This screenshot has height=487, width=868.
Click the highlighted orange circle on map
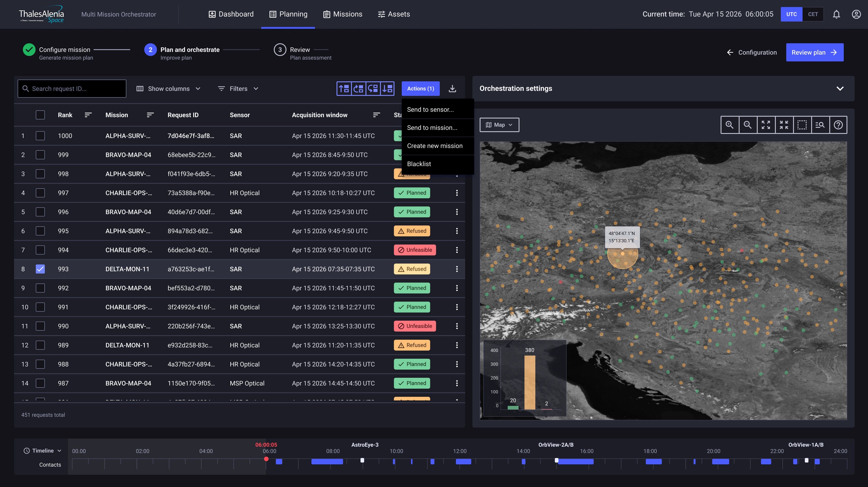coord(622,254)
